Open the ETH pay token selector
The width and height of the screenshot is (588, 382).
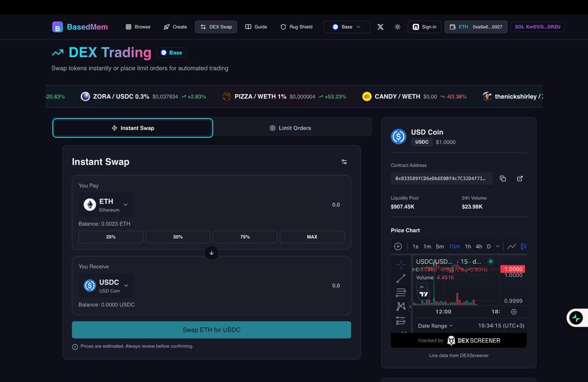pyautogui.click(x=106, y=204)
